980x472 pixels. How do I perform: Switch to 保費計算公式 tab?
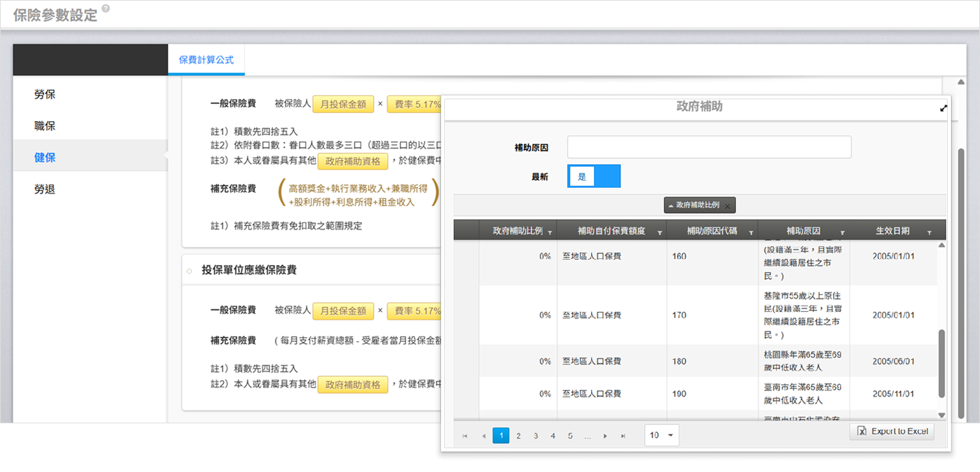(206, 60)
